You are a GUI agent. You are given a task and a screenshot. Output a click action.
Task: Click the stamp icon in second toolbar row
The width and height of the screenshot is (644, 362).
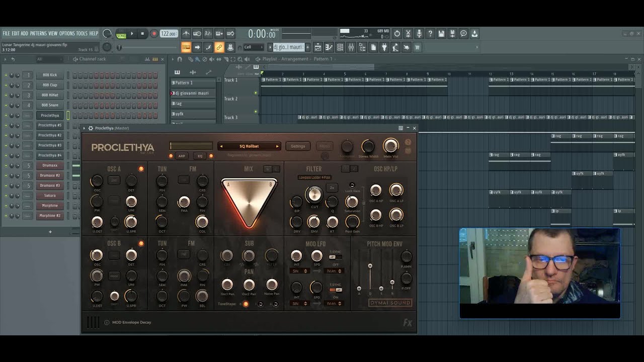click(230, 47)
